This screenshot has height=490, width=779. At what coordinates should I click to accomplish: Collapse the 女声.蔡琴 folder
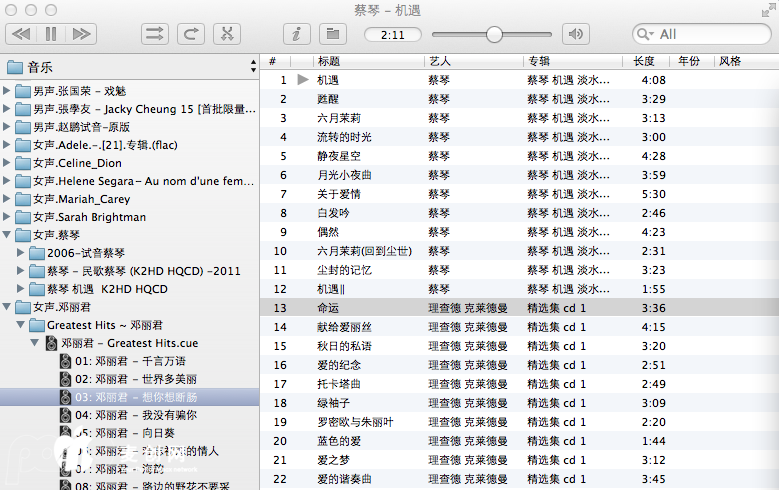coord(8,235)
